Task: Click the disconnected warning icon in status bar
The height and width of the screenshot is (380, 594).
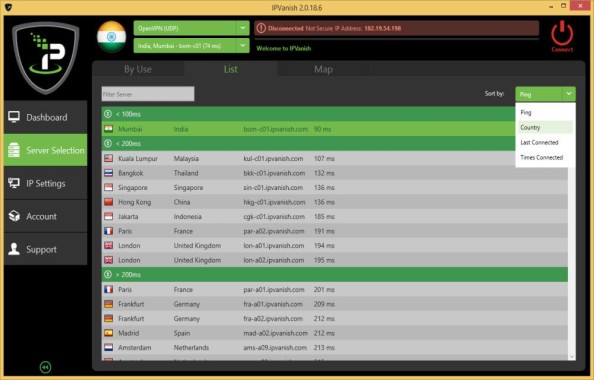Action: coord(261,28)
